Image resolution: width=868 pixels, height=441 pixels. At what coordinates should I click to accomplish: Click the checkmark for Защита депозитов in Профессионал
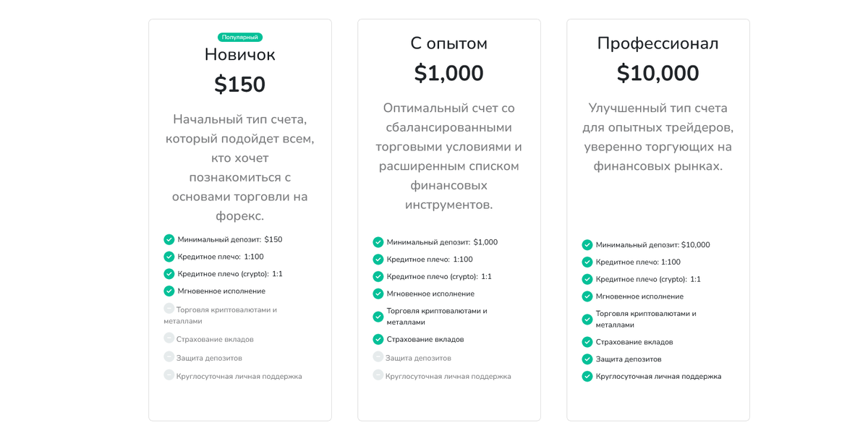coord(587,359)
